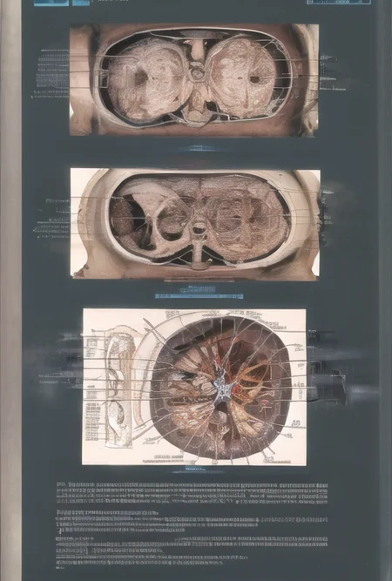Open the bottom circular labeled diagram
392x581 pixels.
[194, 387]
